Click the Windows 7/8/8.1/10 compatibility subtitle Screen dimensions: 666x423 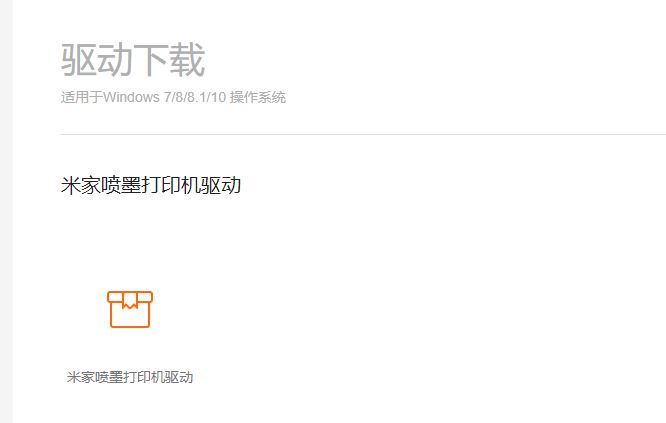click(173, 97)
